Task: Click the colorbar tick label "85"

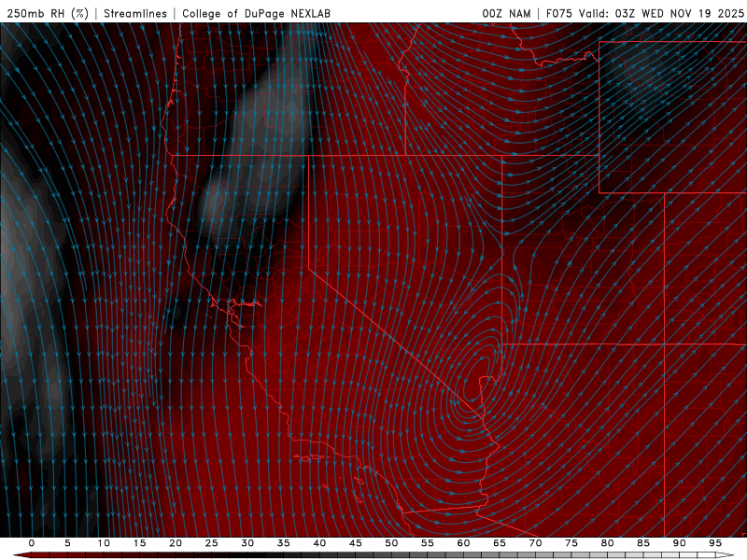Action: click(x=643, y=543)
